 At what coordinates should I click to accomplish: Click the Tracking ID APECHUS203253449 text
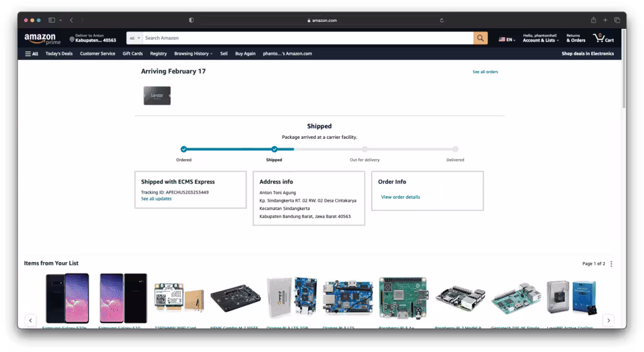175,192
